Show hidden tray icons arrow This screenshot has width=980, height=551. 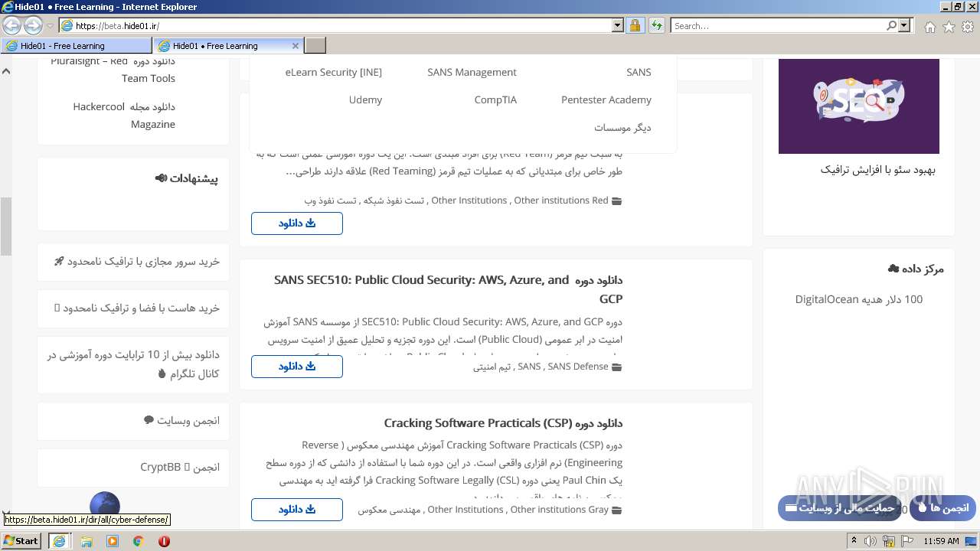[854, 541]
